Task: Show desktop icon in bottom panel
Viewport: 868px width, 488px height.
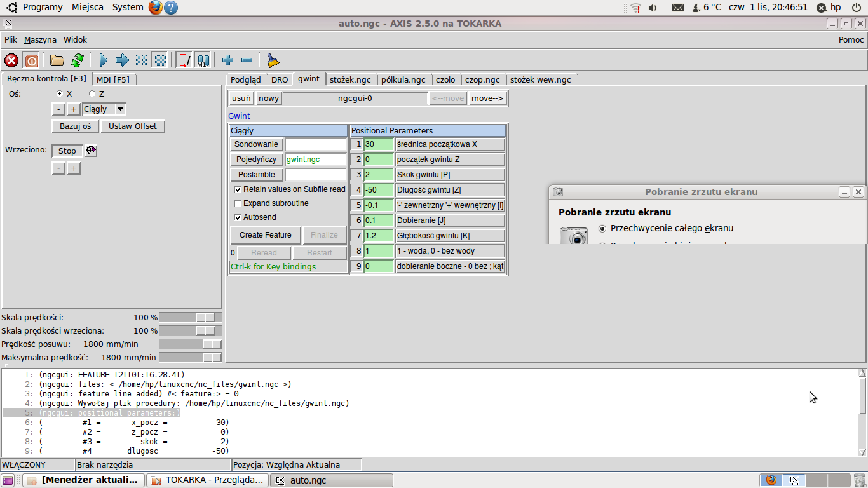Action: click(x=8, y=480)
